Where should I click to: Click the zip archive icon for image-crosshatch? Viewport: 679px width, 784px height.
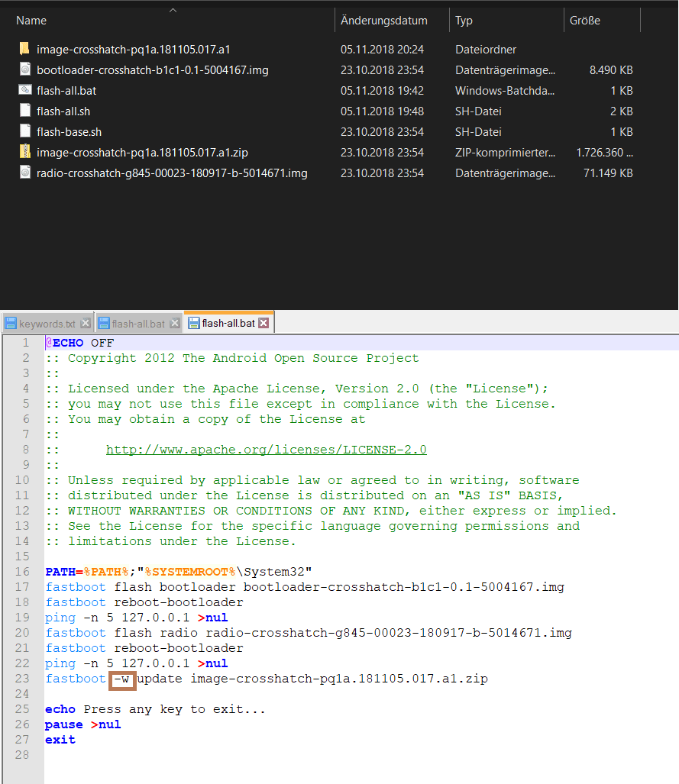point(24,153)
